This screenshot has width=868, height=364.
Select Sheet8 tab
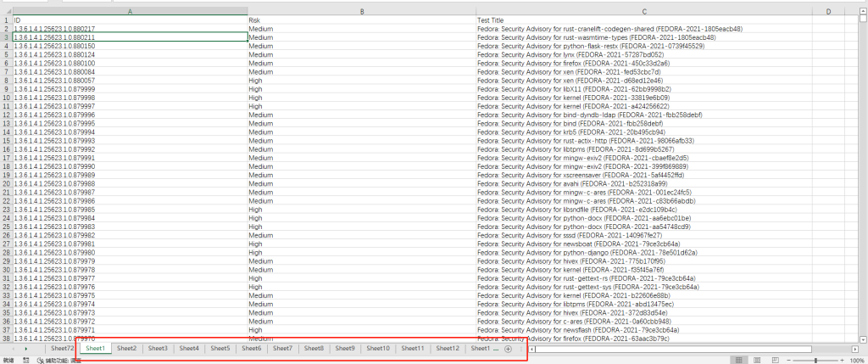pyautogui.click(x=314, y=349)
